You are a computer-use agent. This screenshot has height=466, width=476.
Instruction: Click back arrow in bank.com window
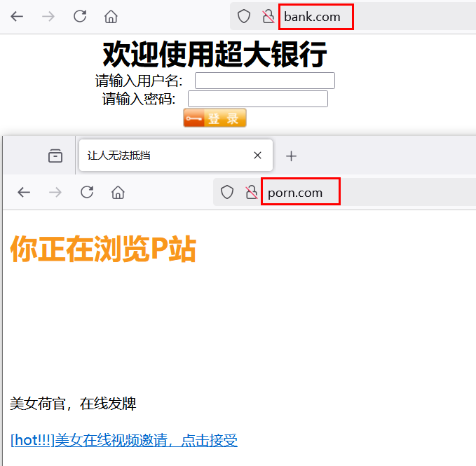(17, 16)
